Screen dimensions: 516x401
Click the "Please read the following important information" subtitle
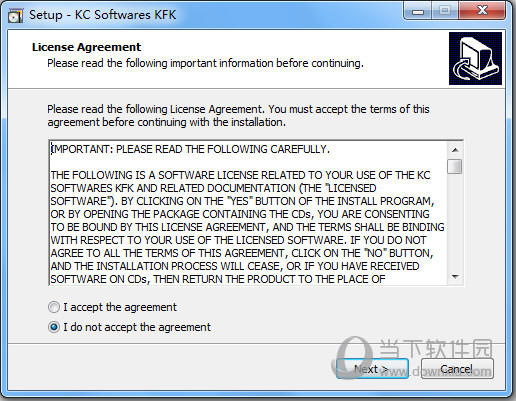coord(205,63)
